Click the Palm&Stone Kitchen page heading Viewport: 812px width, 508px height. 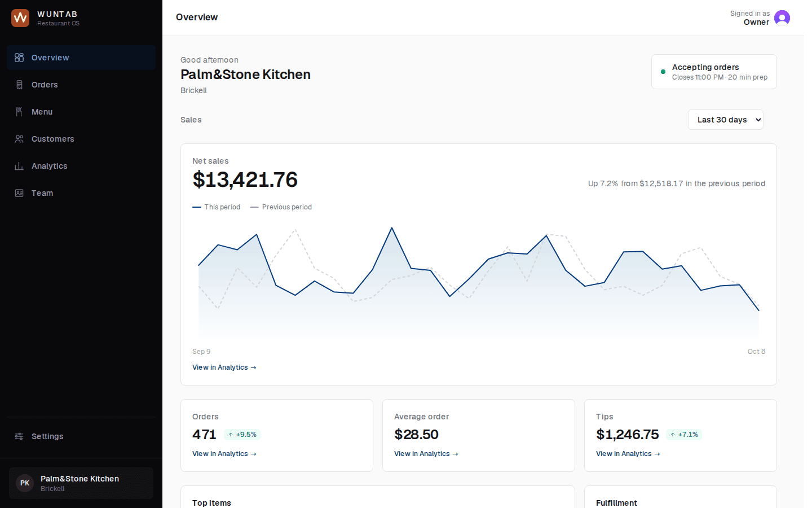(245, 75)
